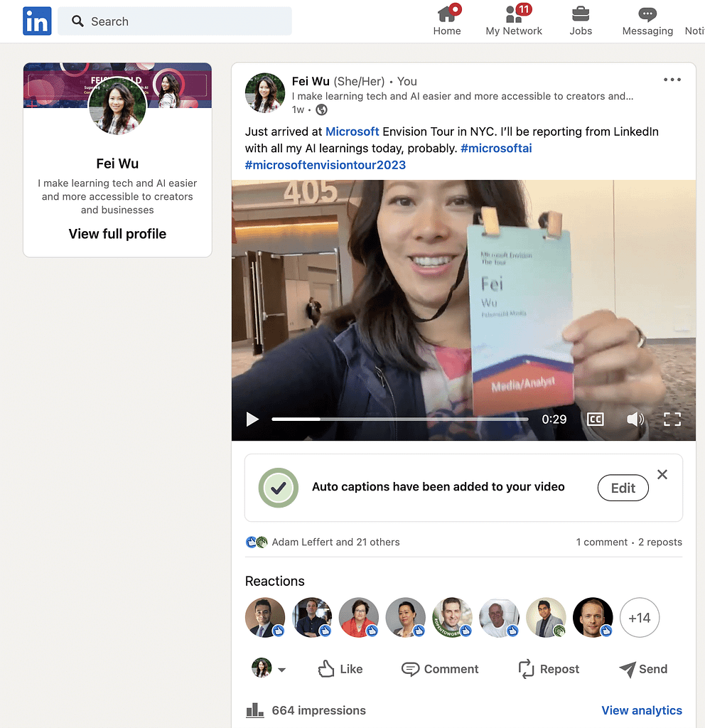Click the seventh reaction avatar
The height and width of the screenshot is (728, 705).
click(x=547, y=618)
